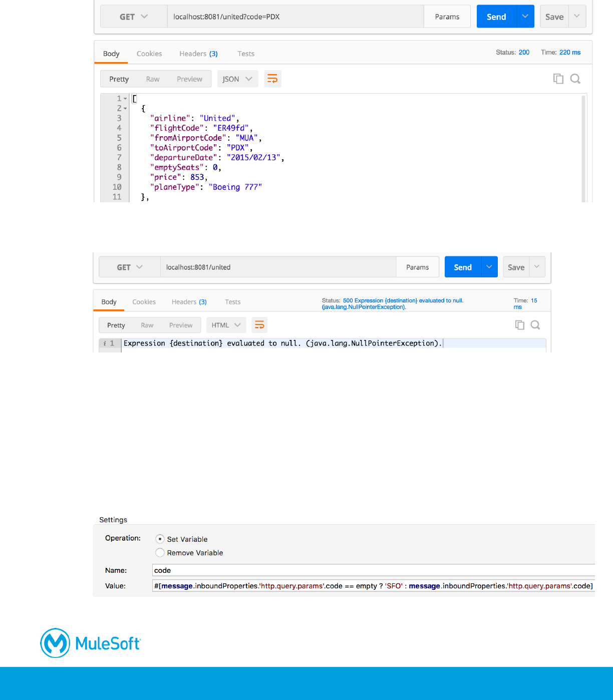Click the 220 ms time value
The image size is (613, 700).
click(x=570, y=52)
